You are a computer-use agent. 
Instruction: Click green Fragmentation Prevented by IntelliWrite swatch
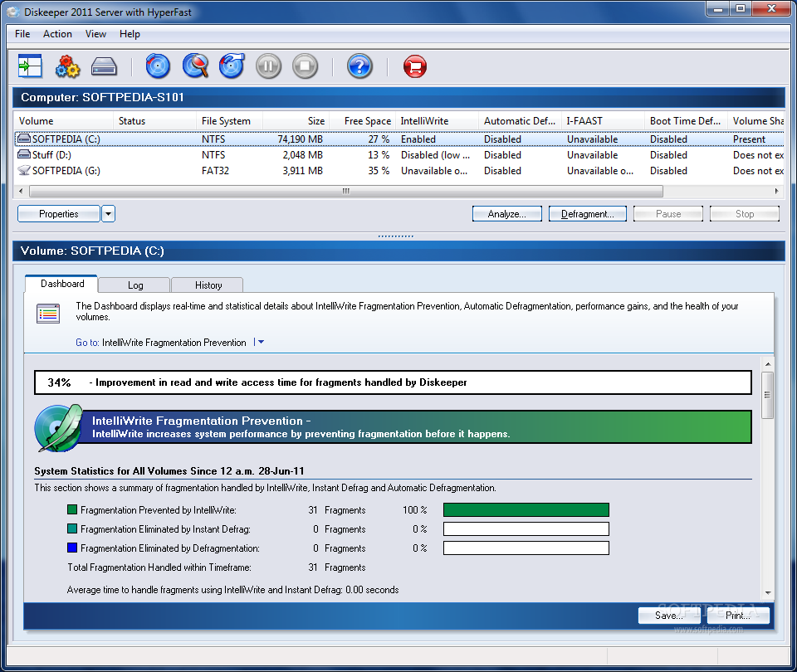pos(72,509)
